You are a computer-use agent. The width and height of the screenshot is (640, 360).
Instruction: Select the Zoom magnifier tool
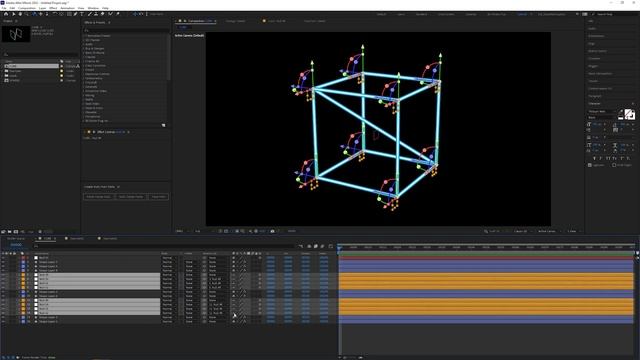27,14
